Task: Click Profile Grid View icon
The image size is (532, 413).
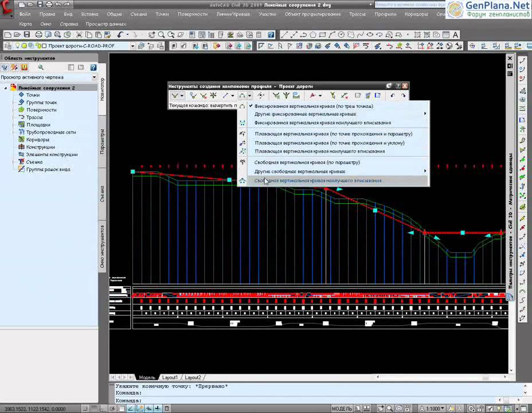Action: coord(378,96)
